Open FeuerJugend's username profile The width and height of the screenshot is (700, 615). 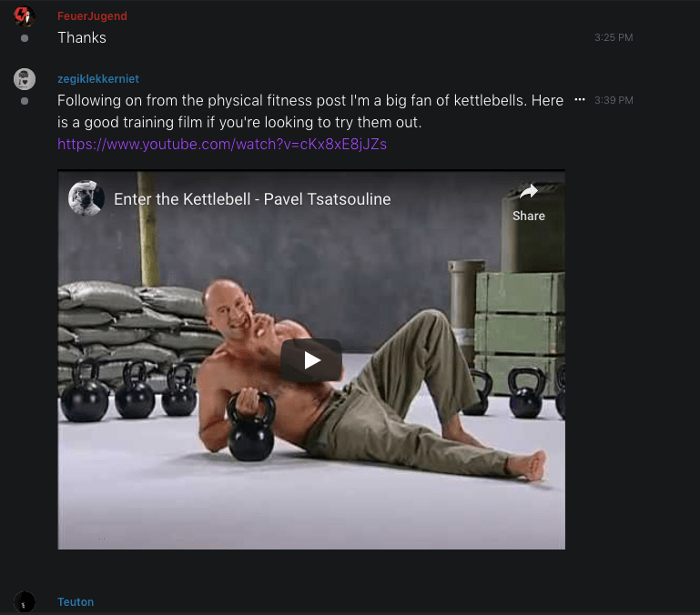[x=93, y=16]
